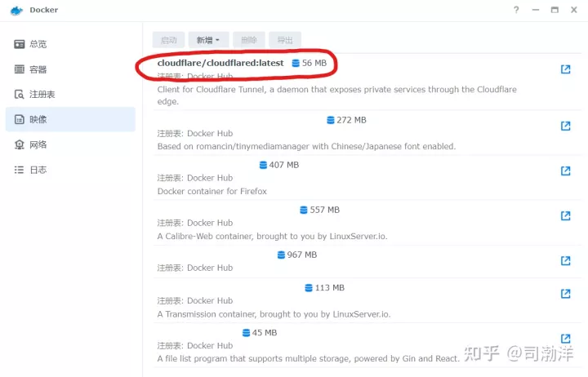Select the Cloudflare Tunnel client description
588x377 pixels.
coord(336,95)
